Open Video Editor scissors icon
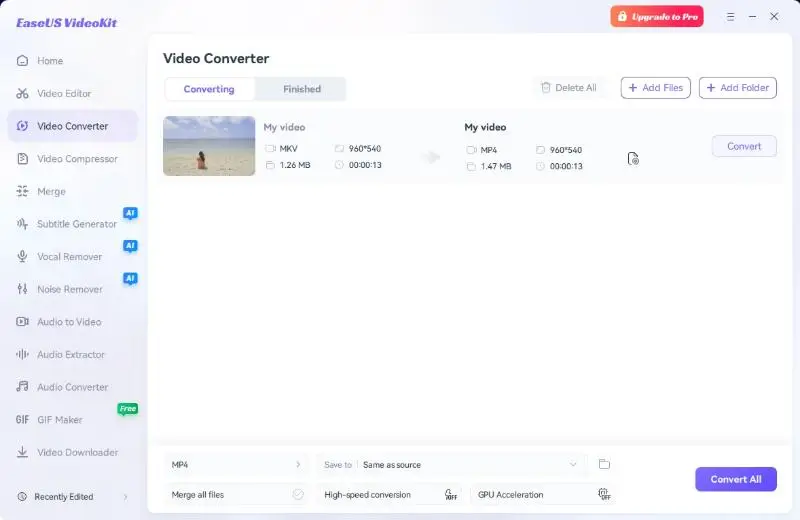 (22, 93)
